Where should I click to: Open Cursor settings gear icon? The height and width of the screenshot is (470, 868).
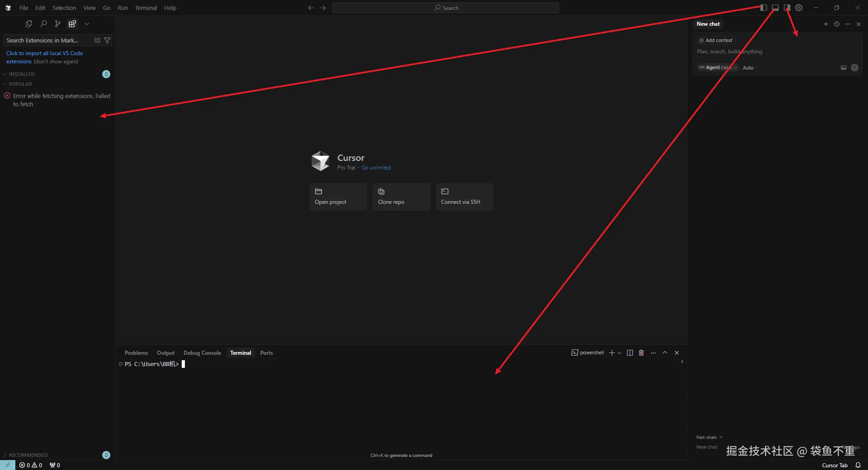[x=799, y=8]
